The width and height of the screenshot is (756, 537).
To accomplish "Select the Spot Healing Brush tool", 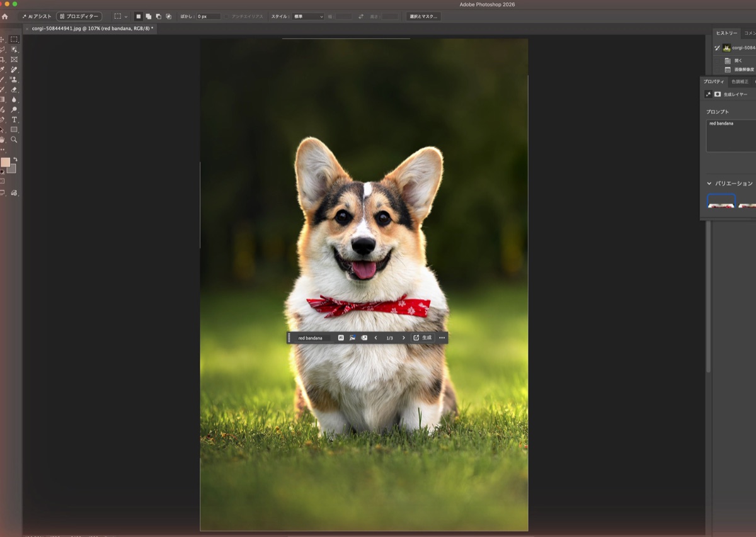I will pos(14,69).
